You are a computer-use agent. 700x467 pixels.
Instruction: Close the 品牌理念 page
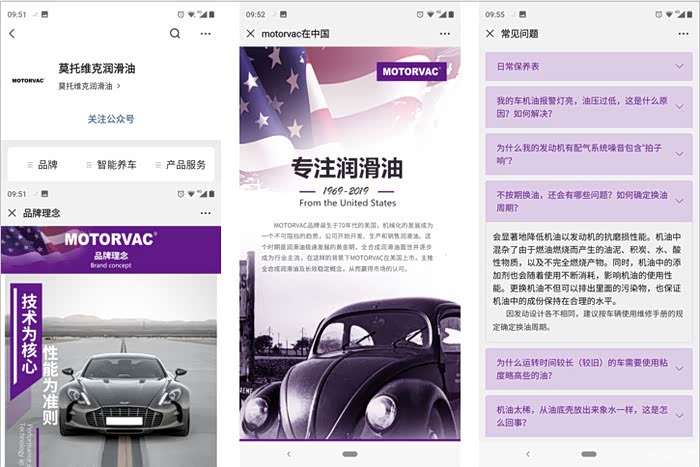pos(12,213)
